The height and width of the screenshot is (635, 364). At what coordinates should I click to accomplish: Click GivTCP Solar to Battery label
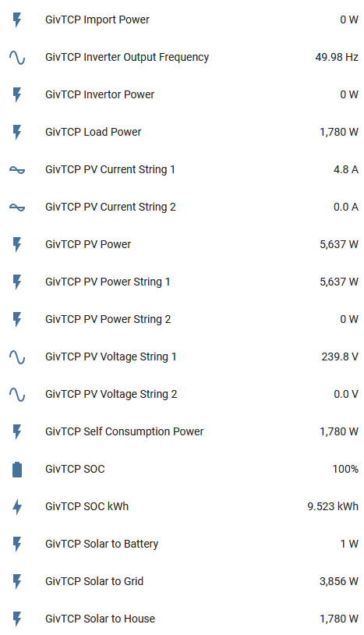[x=101, y=544]
